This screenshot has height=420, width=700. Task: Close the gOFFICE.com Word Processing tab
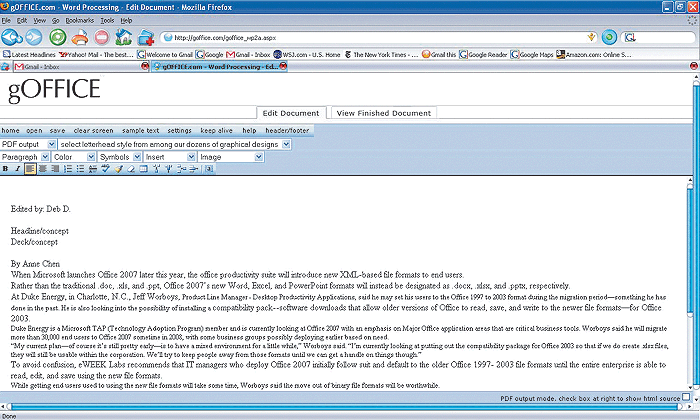(283, 66)
